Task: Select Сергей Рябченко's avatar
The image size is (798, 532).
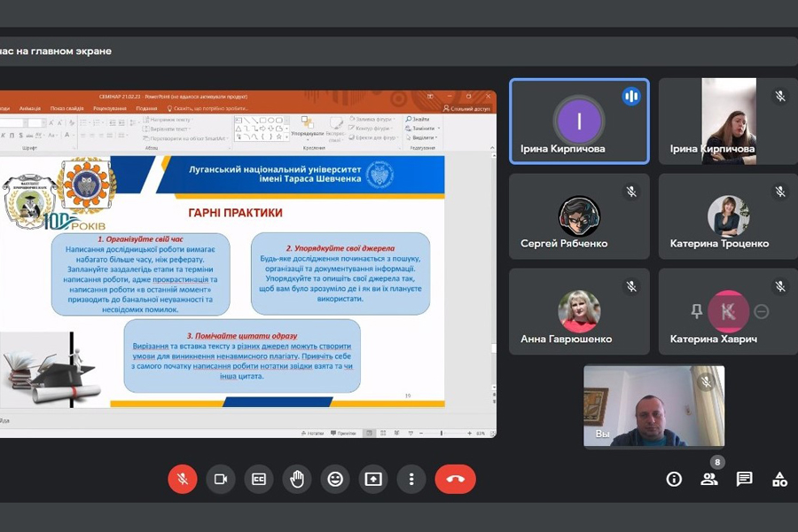Action: click(x=579, y=215)
